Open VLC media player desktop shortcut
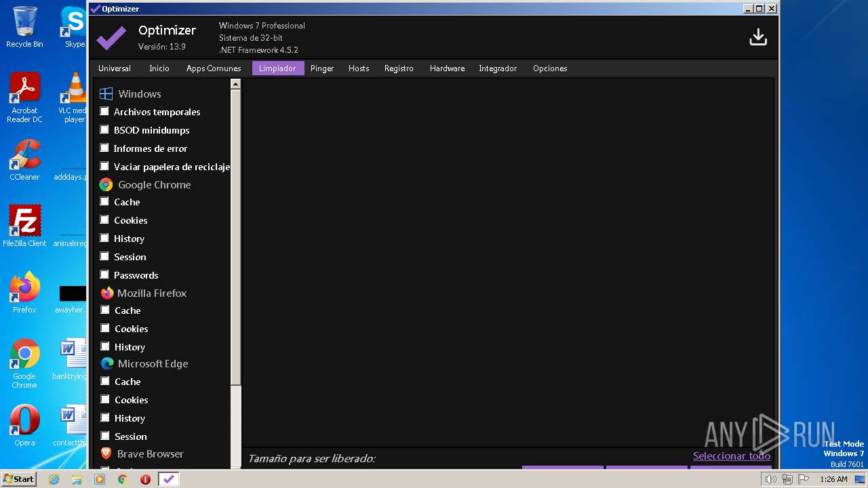868x488 pixels. coord(73,98)
